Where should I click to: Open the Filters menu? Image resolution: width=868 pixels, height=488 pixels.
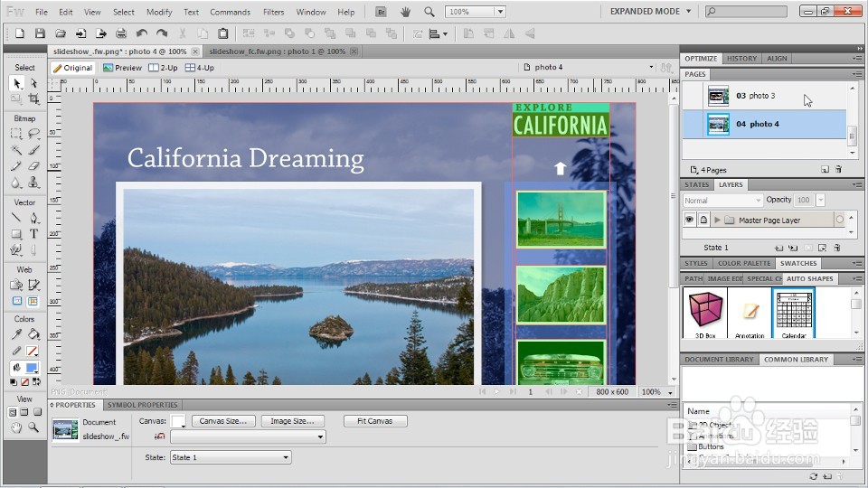click(273, 12)
